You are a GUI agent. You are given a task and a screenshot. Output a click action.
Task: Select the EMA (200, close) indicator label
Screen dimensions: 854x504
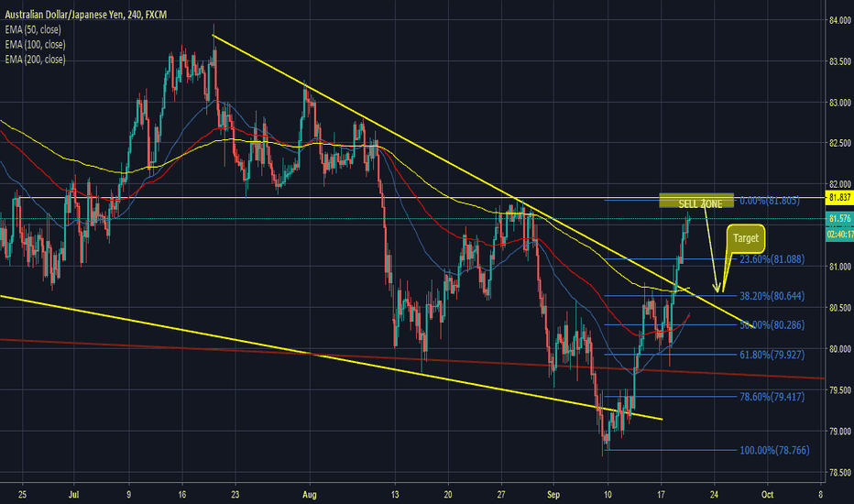(x=35, y=60)
